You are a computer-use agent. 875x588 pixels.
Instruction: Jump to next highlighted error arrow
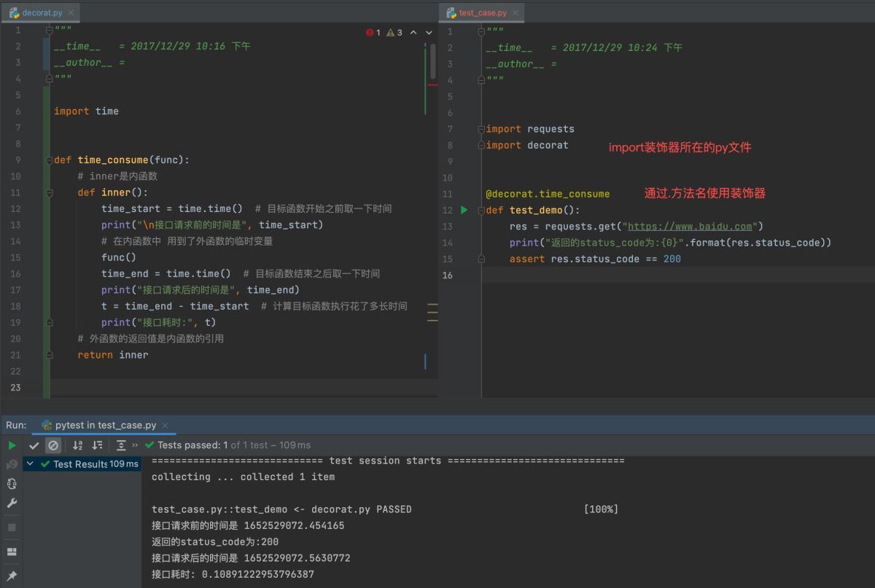(x=429, y=33)
